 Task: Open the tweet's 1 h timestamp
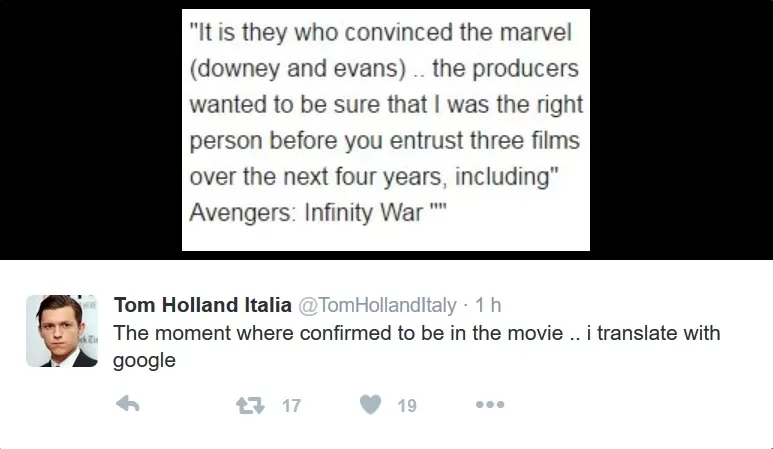click(x=489, y=305)
